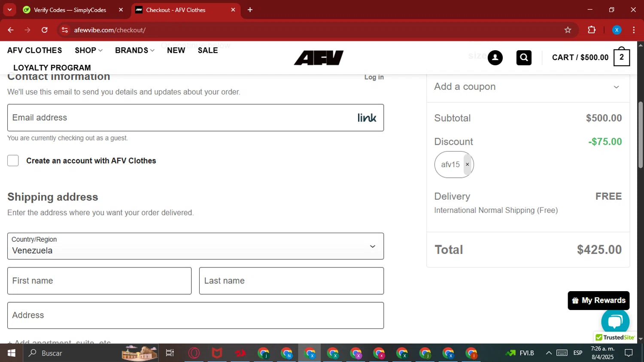Go forward in browser history
The image size is (644, 362).
point(27,30)
